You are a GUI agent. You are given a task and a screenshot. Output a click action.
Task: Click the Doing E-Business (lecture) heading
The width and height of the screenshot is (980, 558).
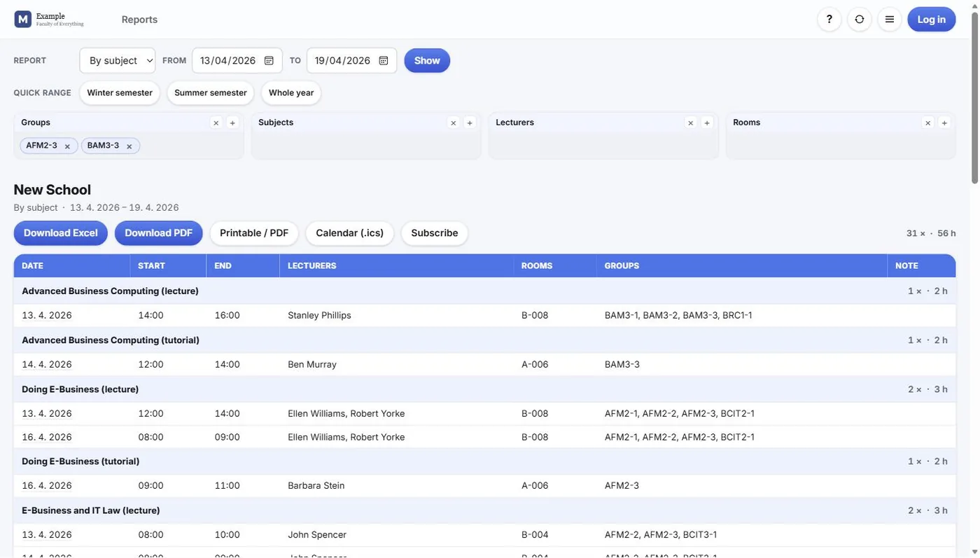(x=80, y=389)
